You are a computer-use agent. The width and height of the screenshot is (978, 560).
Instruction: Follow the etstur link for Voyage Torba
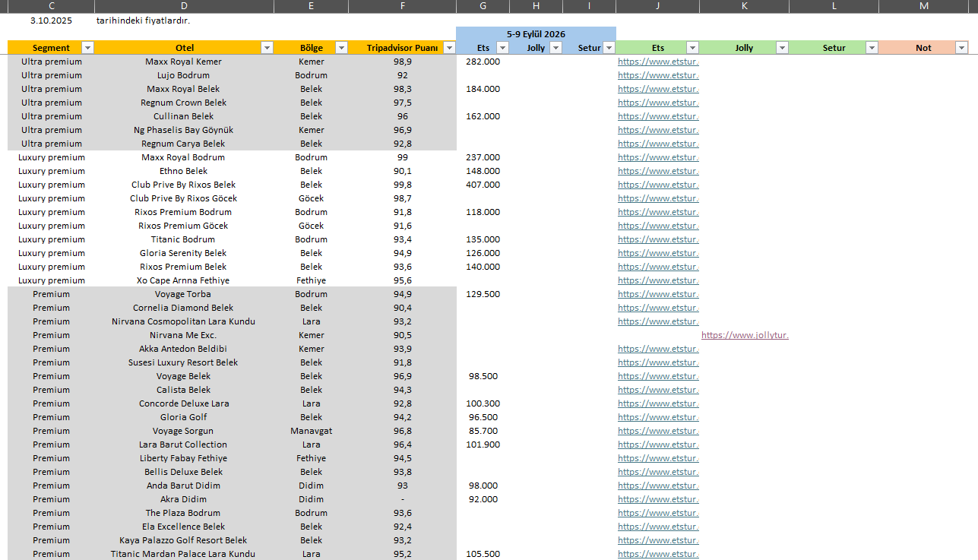tap(658, 294)
